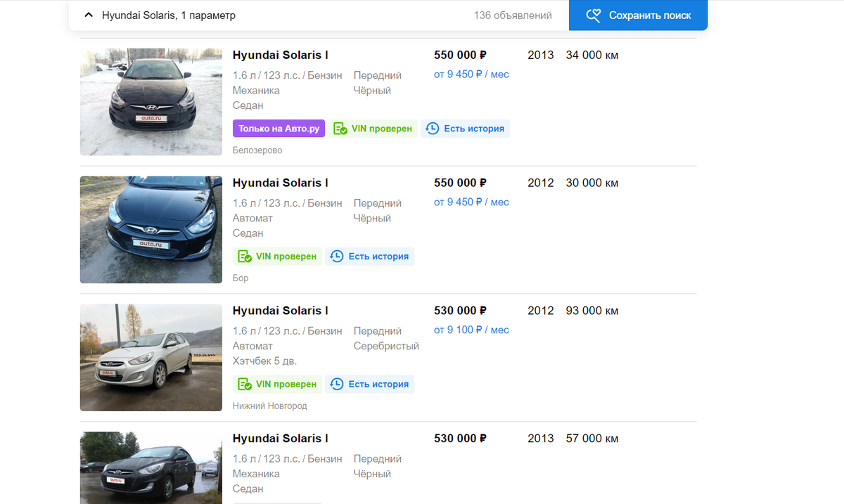Click the Серебристый color text

386,346
